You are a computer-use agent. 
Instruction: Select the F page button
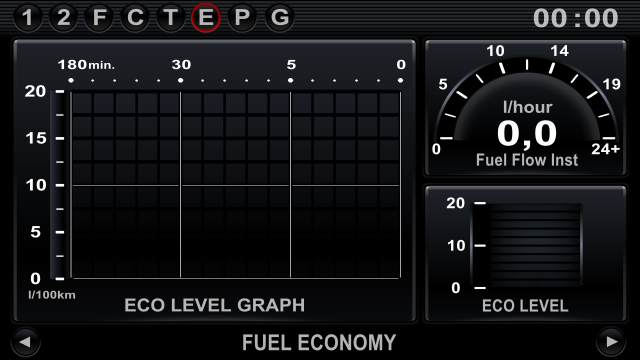point(99,18)
